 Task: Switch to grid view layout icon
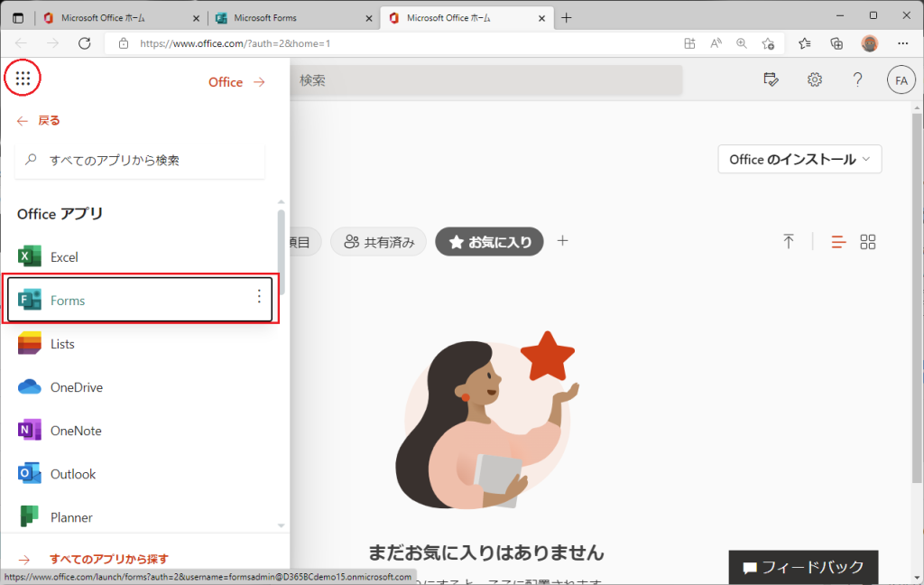click(x=868, y=242)
